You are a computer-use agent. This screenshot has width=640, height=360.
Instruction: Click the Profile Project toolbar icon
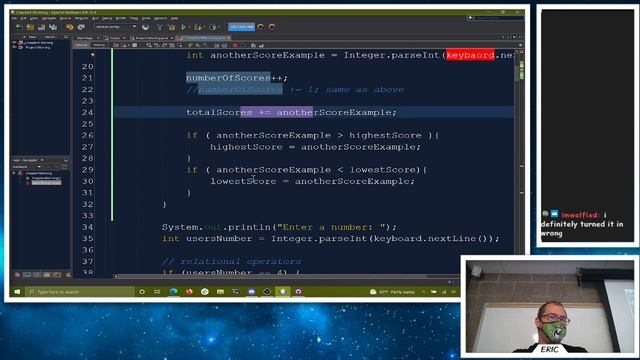pos(212,27)
